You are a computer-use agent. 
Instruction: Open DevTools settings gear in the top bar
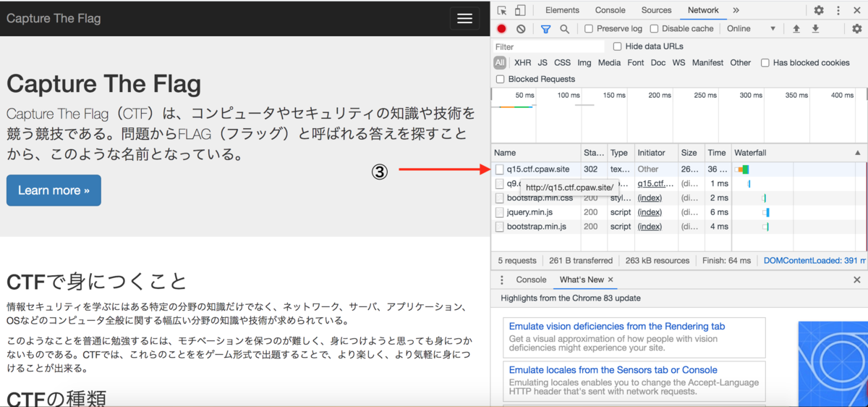point(819,10)
